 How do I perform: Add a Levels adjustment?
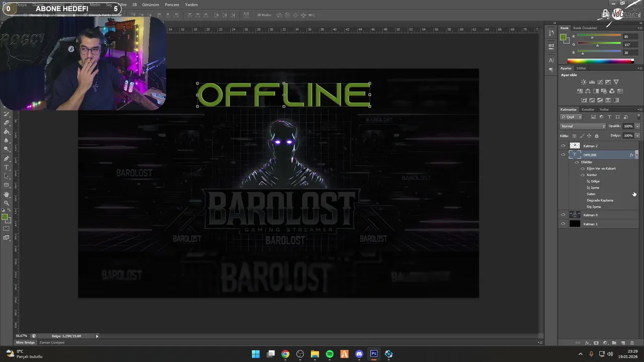[592, 82]
